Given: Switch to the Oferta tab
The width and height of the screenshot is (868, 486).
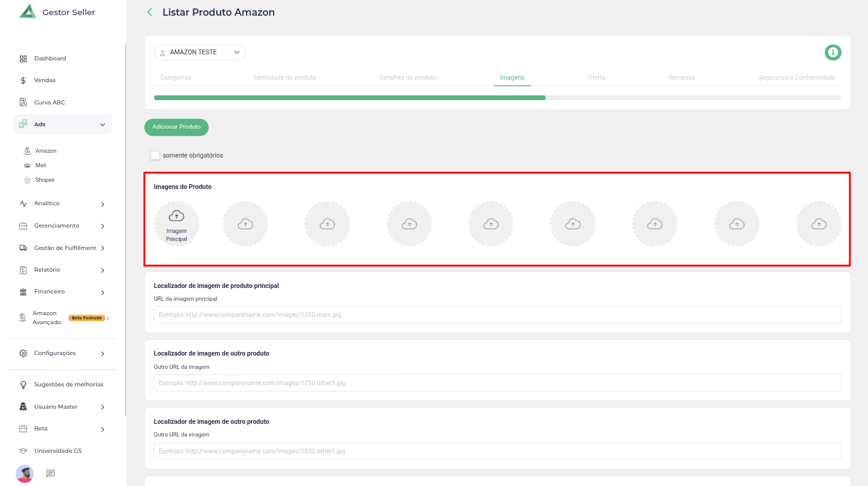Looking at the screenshot, I should click(x=596, y=77).
